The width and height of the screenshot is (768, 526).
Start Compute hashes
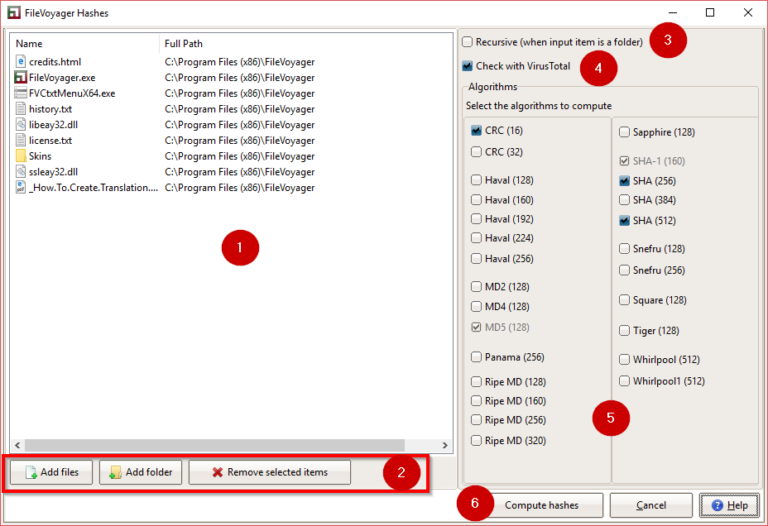541,505
